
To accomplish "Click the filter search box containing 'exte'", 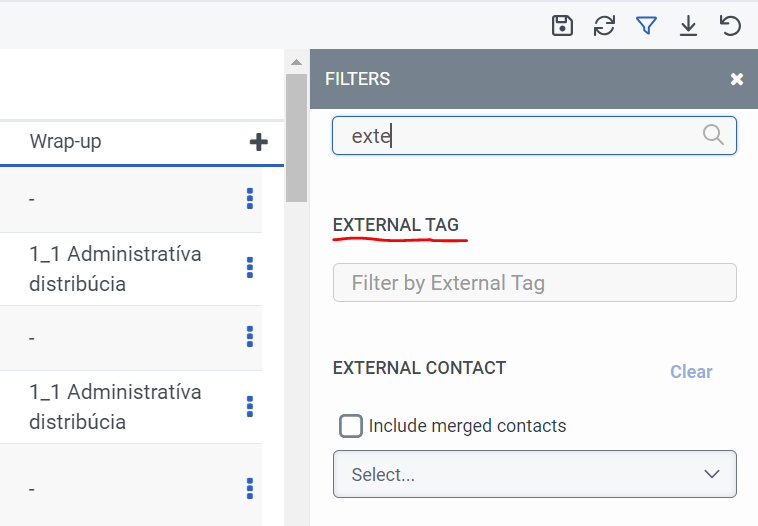I will [520, 136].
